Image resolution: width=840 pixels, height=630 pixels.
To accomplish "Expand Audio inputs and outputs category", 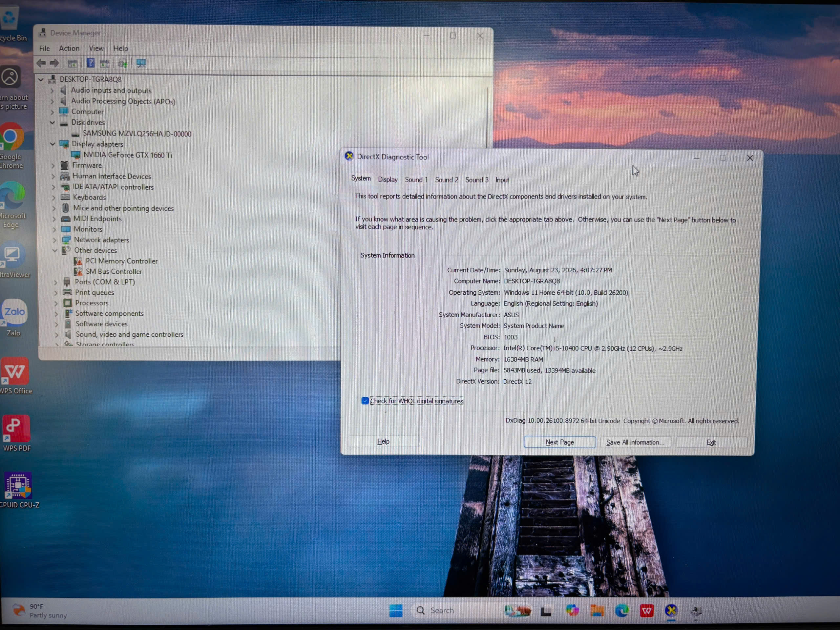I will (x=52, y=90).
